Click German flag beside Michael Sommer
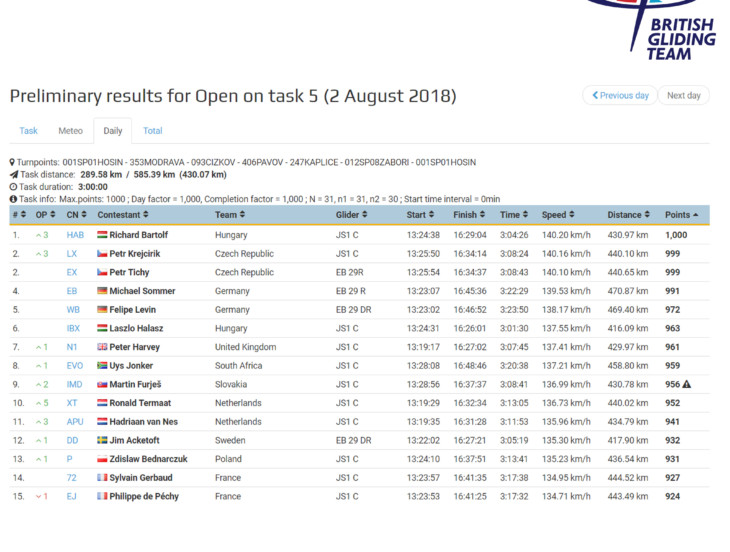 (102, 291)
